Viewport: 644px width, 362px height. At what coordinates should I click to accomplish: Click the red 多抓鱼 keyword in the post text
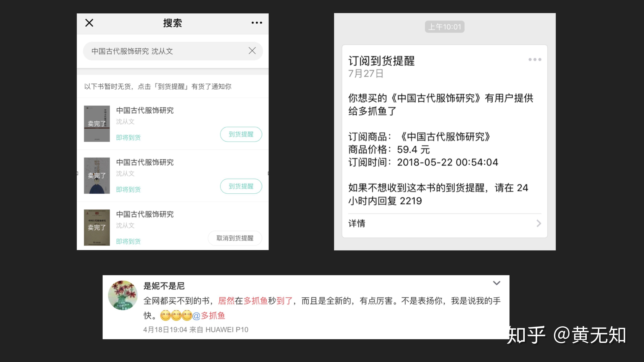(255, 301)
